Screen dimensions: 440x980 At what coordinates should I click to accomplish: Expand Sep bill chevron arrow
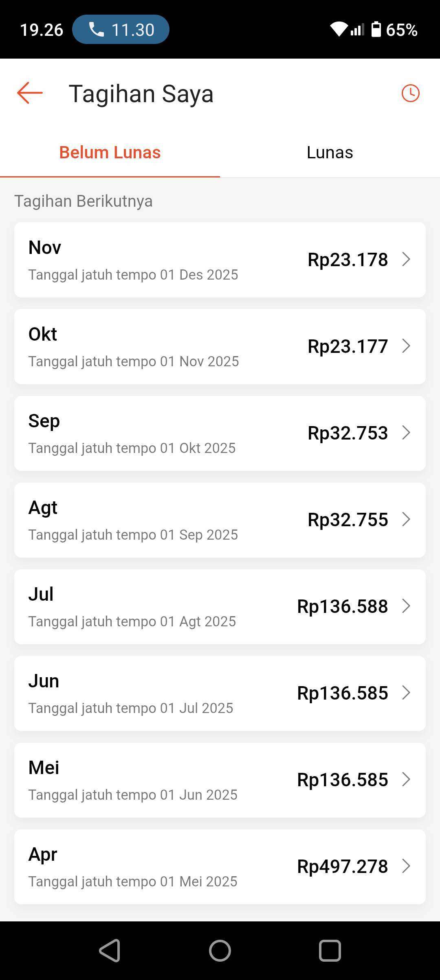[x=406, y=433]
